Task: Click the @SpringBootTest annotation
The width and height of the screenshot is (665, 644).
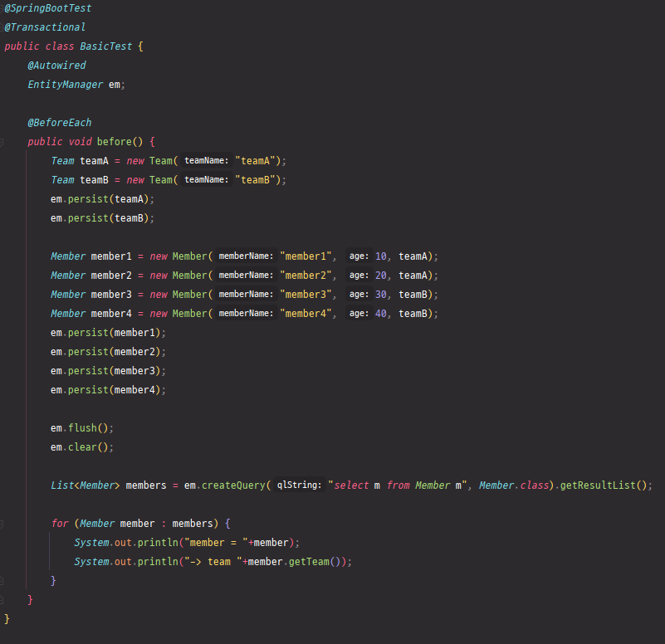Action: tap(47, 8)
